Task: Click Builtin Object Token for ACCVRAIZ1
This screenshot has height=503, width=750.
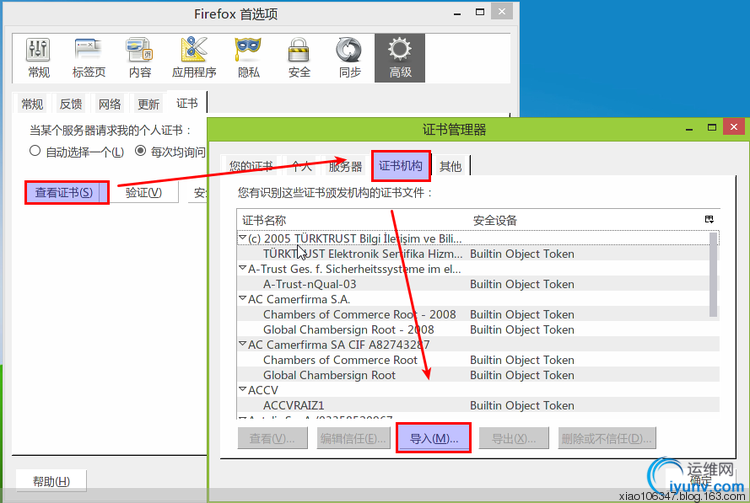Action: (522, 405)
